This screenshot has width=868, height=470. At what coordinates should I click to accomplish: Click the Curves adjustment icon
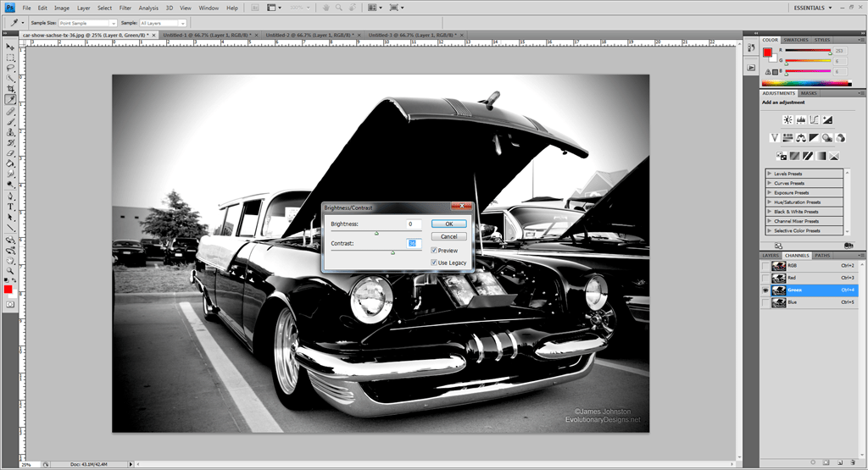[x=814, y=119]
